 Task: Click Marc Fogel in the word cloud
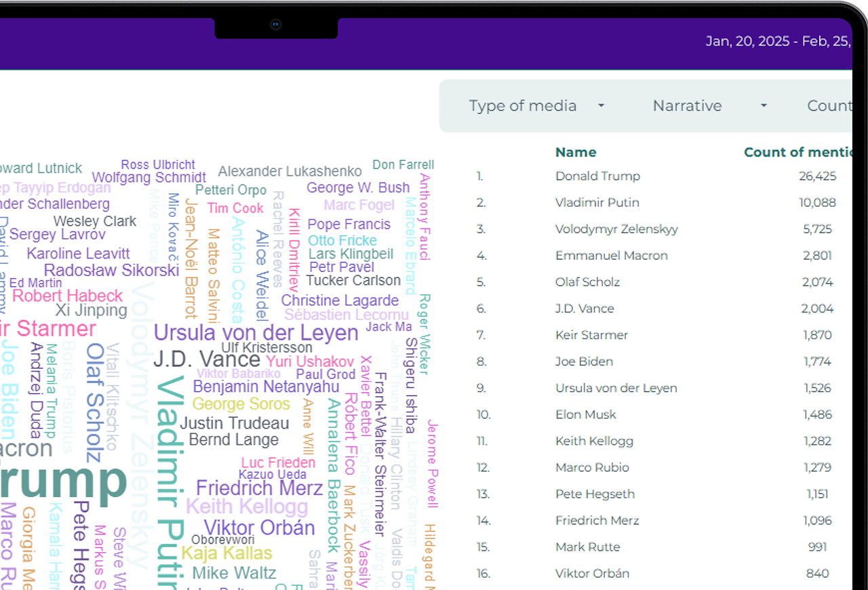point(359,205)
